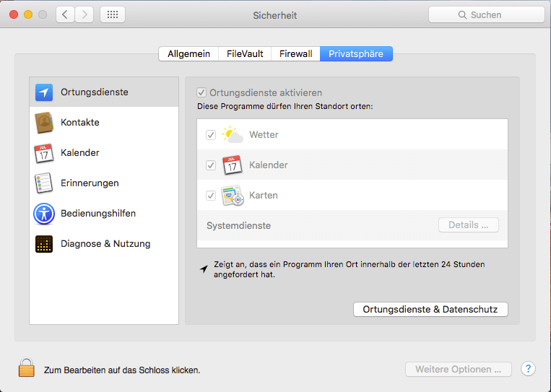Click into the Suchen search field

[x=486, y=14]
